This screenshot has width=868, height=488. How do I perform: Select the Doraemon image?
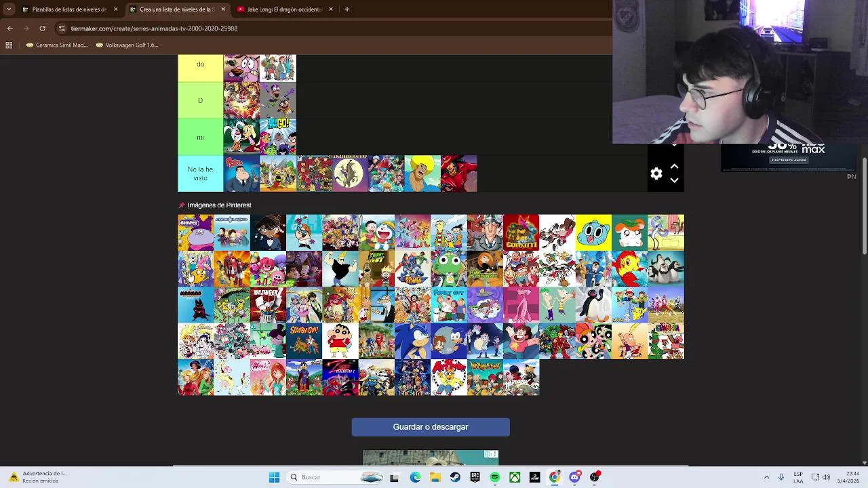coord(376,232)
